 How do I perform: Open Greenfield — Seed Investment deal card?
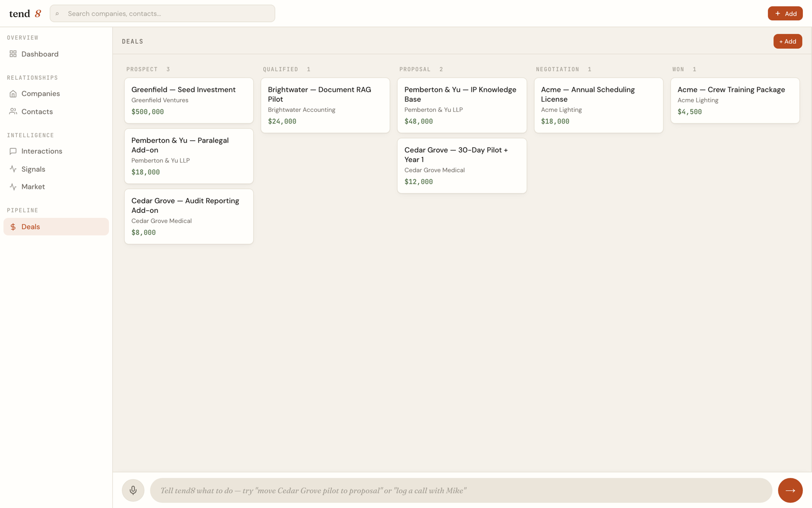pos(189,101)
